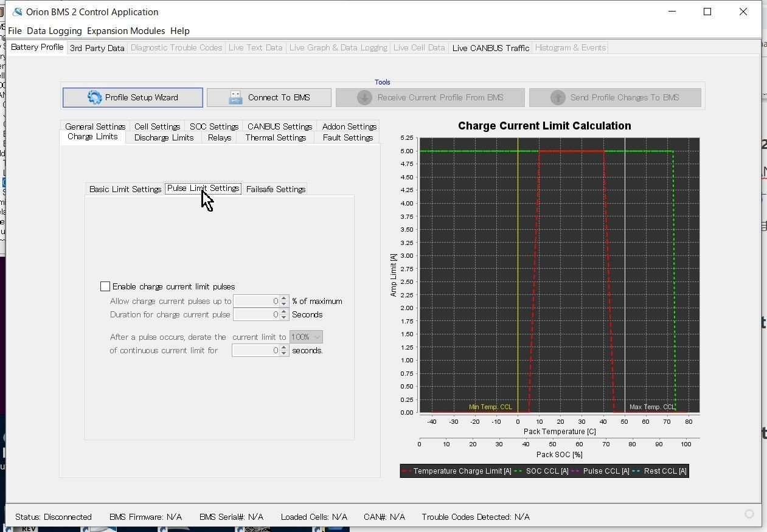The image size is (767, 532).
Task: Click the charge pulse duration input field
Action: coord(256,314)
